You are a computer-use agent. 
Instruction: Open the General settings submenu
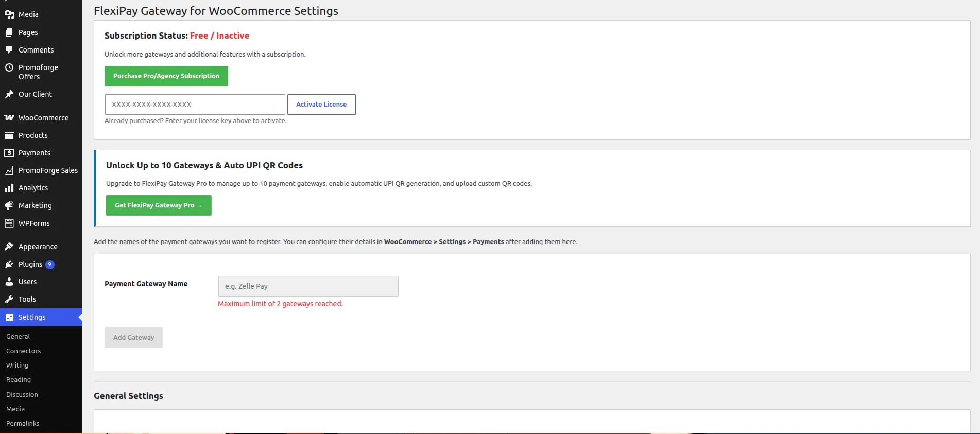18,336
